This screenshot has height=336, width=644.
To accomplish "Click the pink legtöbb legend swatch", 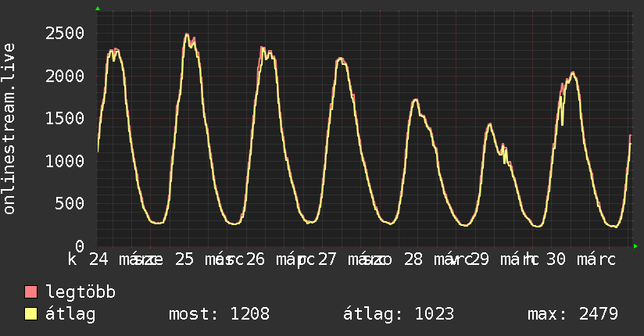I will coord(30,291).
